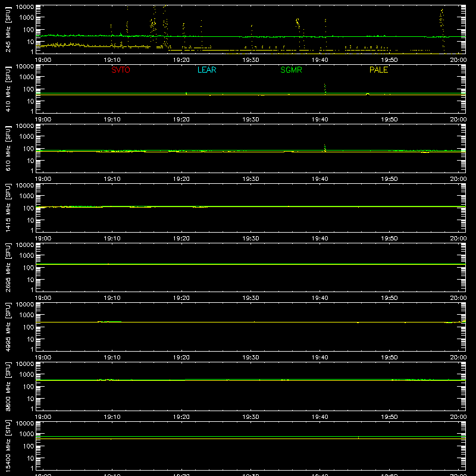The width and height of the screenshot is (476, 476).
Task: Click the 10000 y-axis value of 410 MHz panel
Action: coord(25,67)
